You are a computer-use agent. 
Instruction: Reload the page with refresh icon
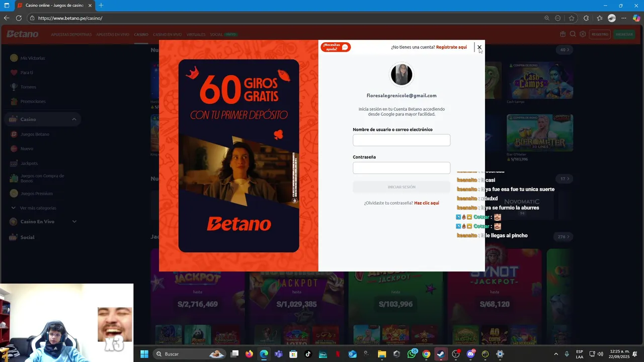(x=19, y=18)
